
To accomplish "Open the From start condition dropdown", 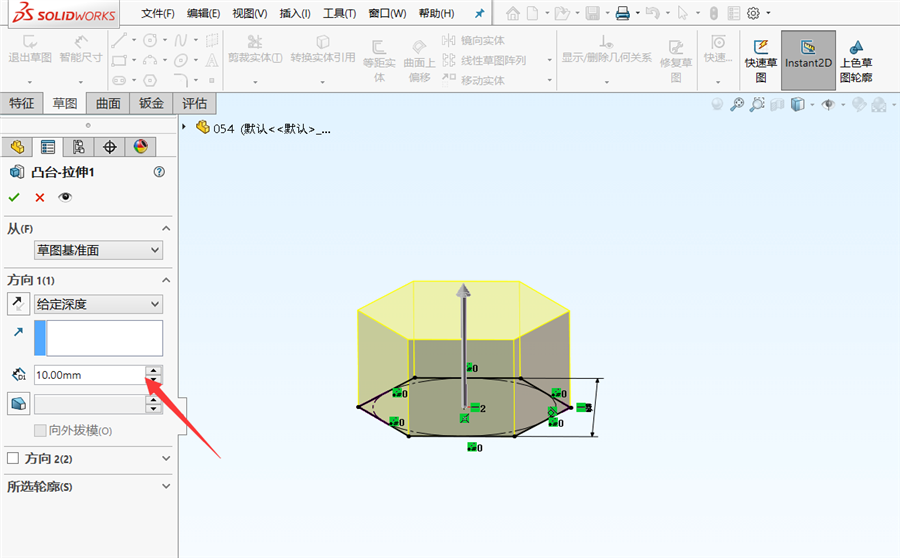I will click(98, 250).
